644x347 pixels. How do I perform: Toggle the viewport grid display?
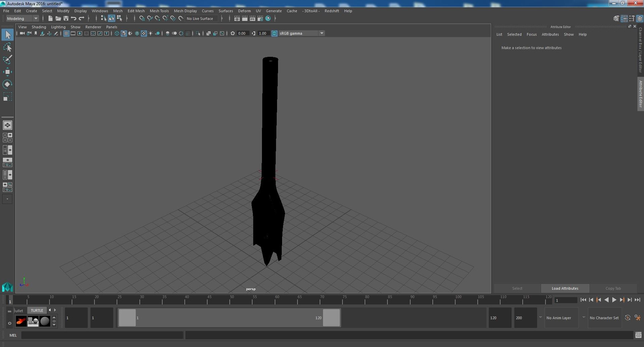[66, 33]
